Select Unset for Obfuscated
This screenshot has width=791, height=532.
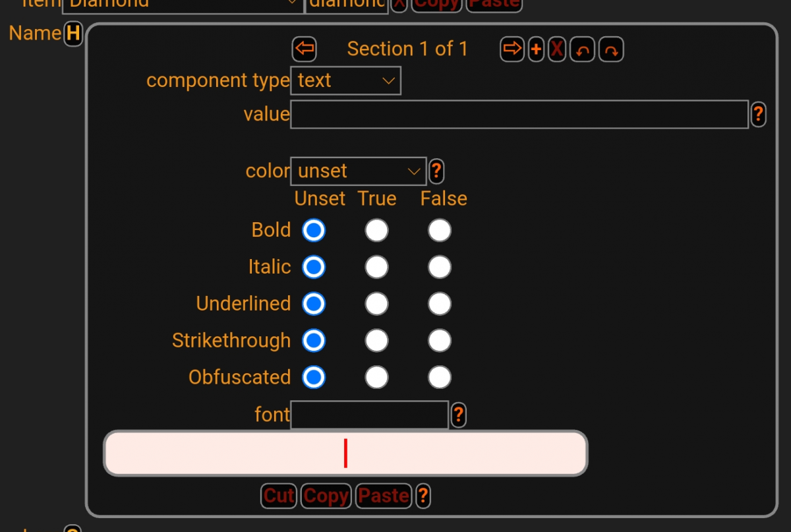pyautogui.click(x=314, y=378)
